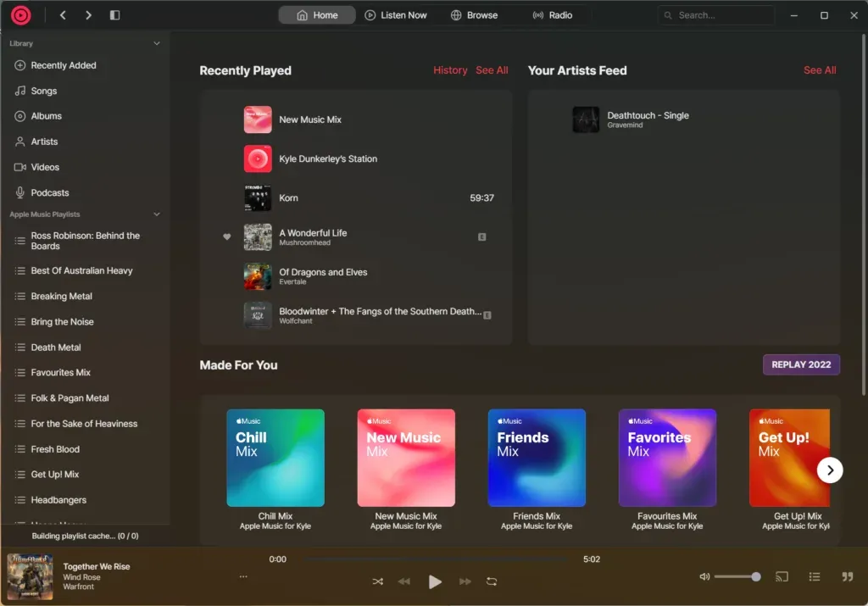This screenshot has width=868, height=606.
Task: Open the REPLAY 2022 button
Action: 801,364
